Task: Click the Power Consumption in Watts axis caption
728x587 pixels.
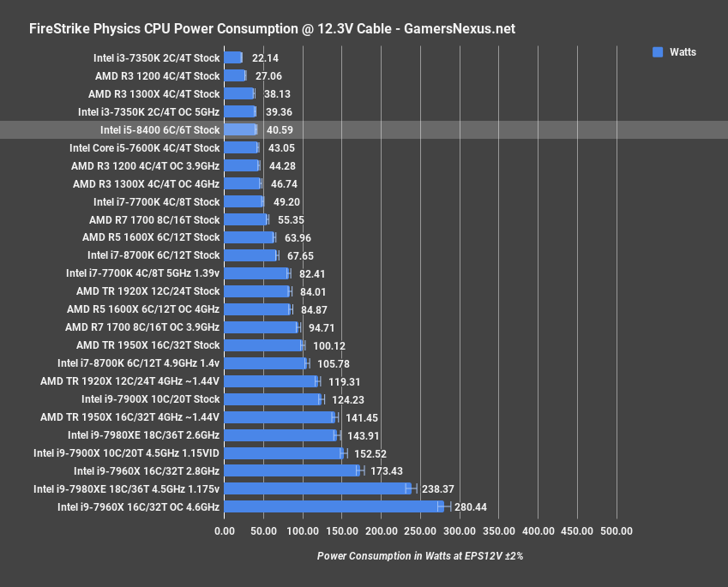Action: point(419,555)
